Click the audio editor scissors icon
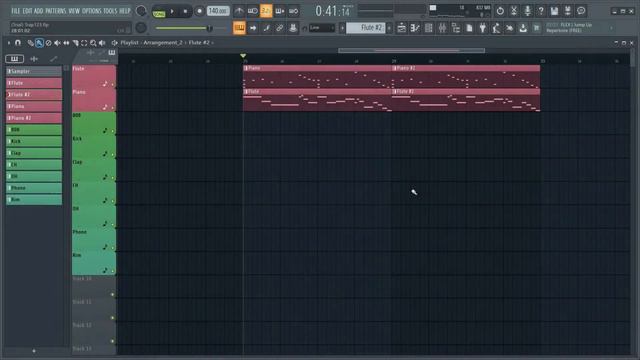640x360 pixels. pyautogui.click(x=514, y=11)
